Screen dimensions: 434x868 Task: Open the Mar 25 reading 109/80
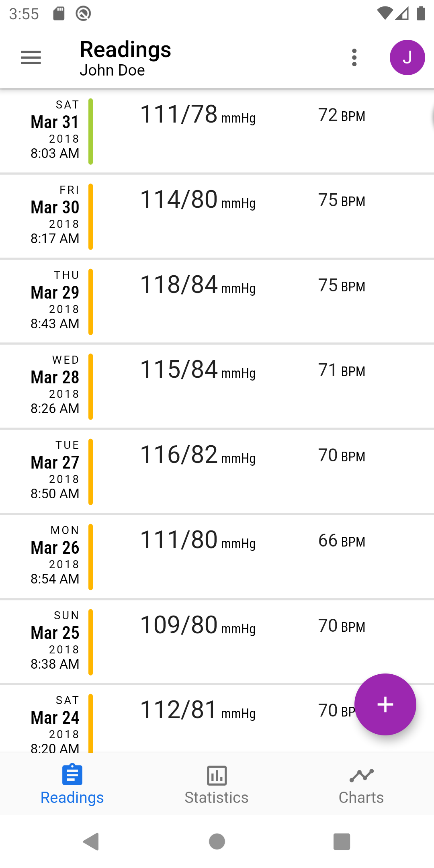click(x=217, y=642)
